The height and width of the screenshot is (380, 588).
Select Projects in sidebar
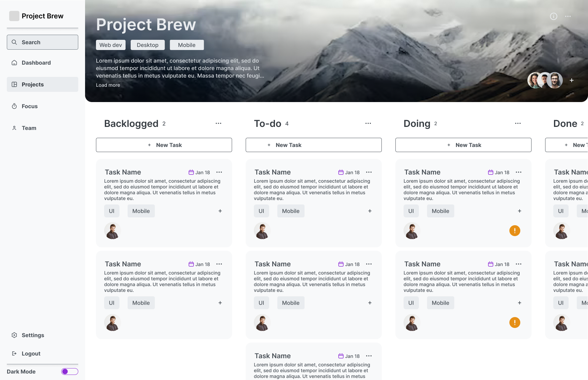click(43, 84)
